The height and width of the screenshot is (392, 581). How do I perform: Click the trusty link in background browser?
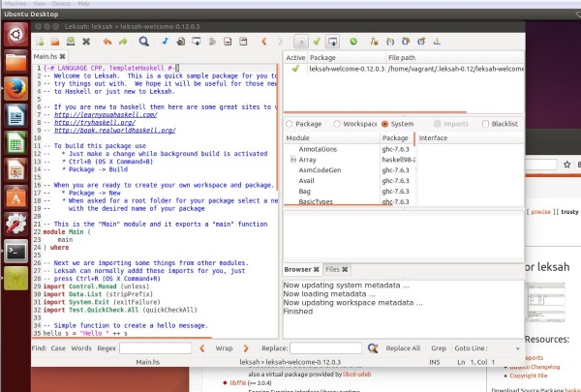[569, 212]
